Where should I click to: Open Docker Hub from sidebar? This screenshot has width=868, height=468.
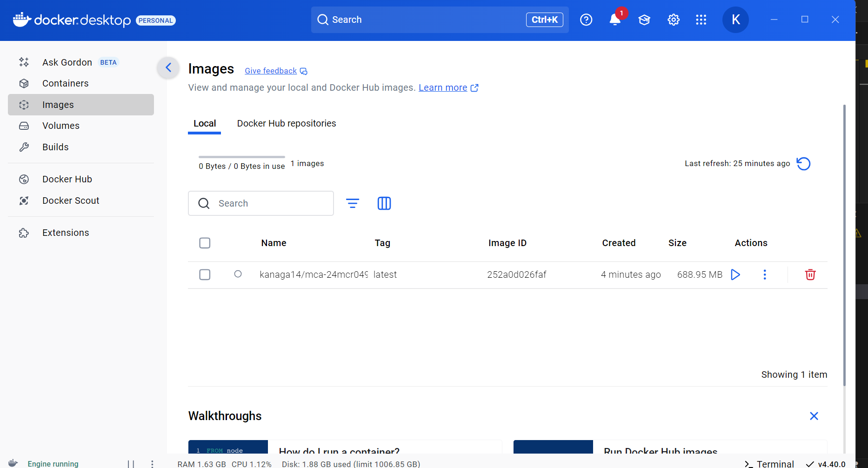coord(80,179)
